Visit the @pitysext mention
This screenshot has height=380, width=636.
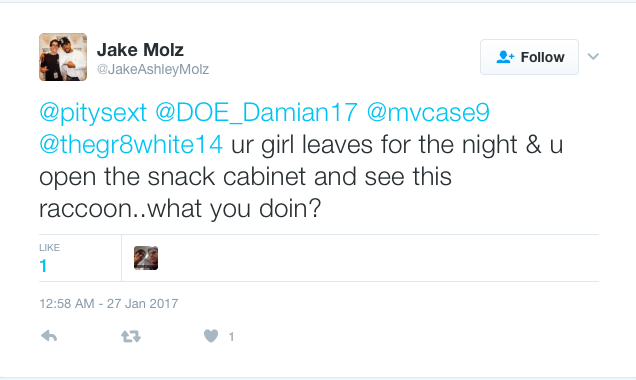click(93, 113)
